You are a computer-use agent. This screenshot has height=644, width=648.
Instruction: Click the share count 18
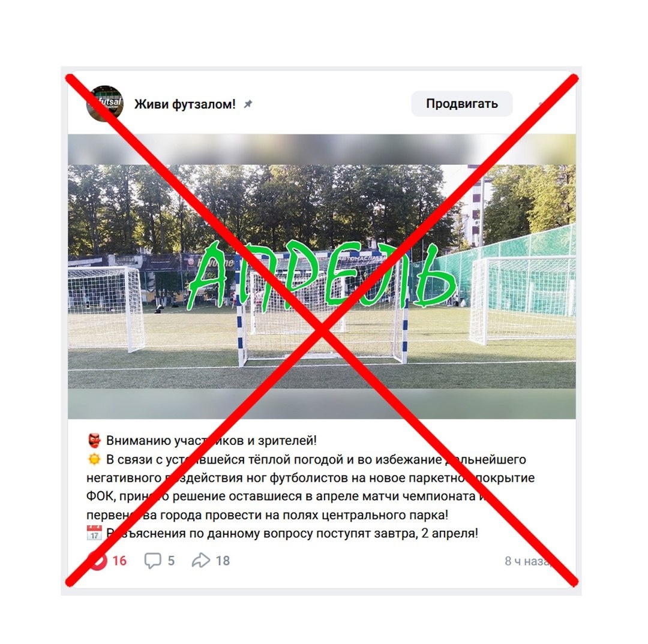point(223,561)
